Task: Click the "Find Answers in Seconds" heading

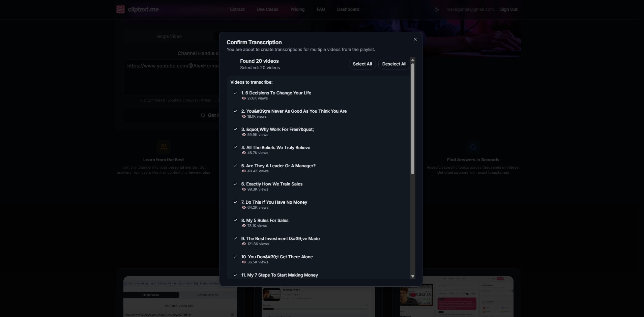Action: coord(473,160)
